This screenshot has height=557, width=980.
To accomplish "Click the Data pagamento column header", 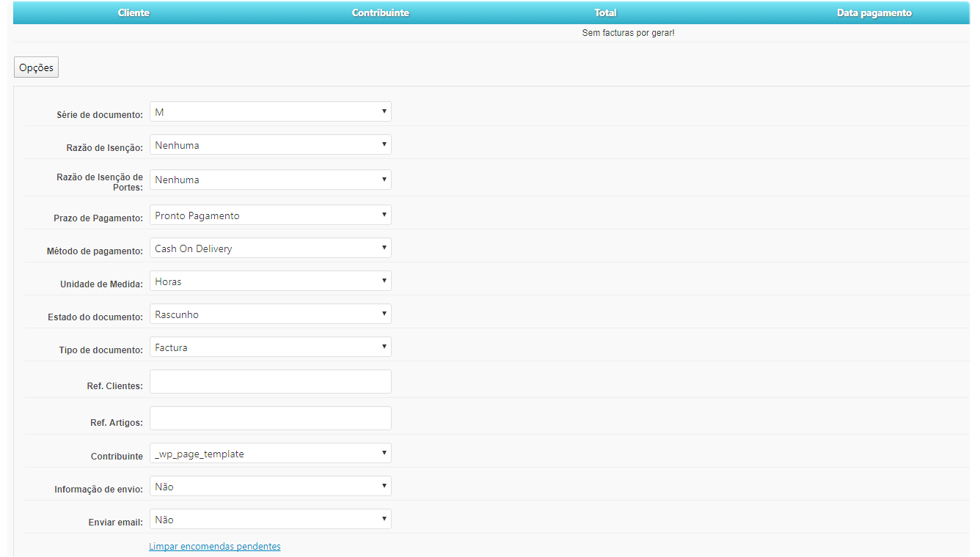I will pyautogui.click(x=874, y=13).
